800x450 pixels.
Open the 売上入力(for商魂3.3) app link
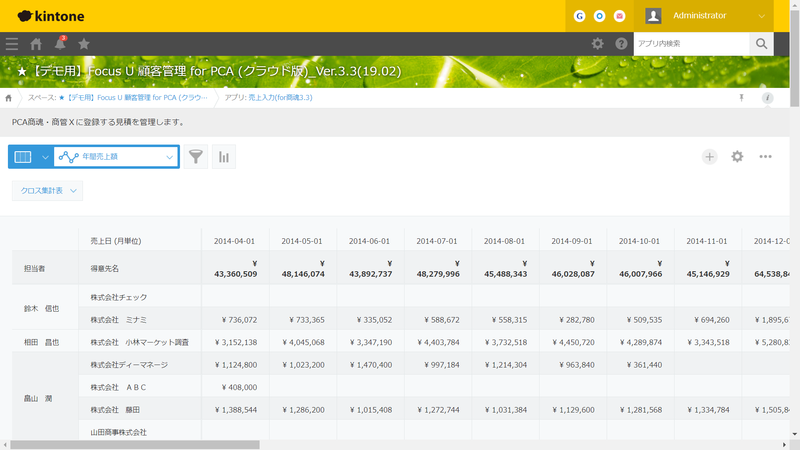tap(280, 97)
